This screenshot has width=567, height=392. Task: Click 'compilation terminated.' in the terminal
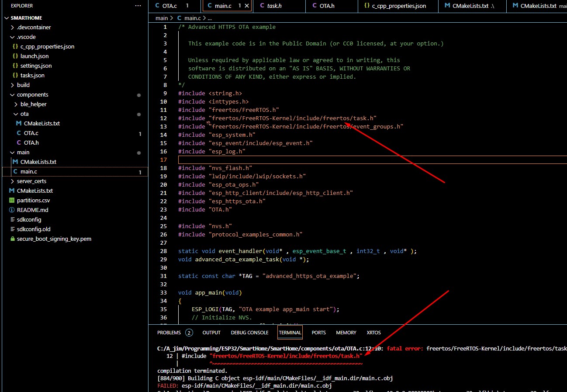192,371
